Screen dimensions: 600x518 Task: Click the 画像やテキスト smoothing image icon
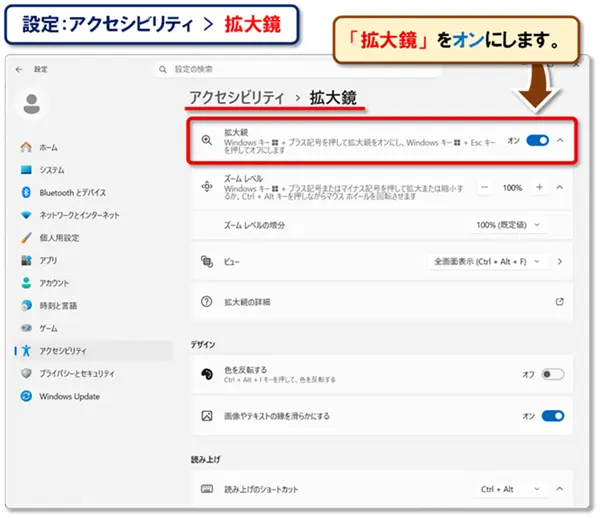tap(207, 416)
